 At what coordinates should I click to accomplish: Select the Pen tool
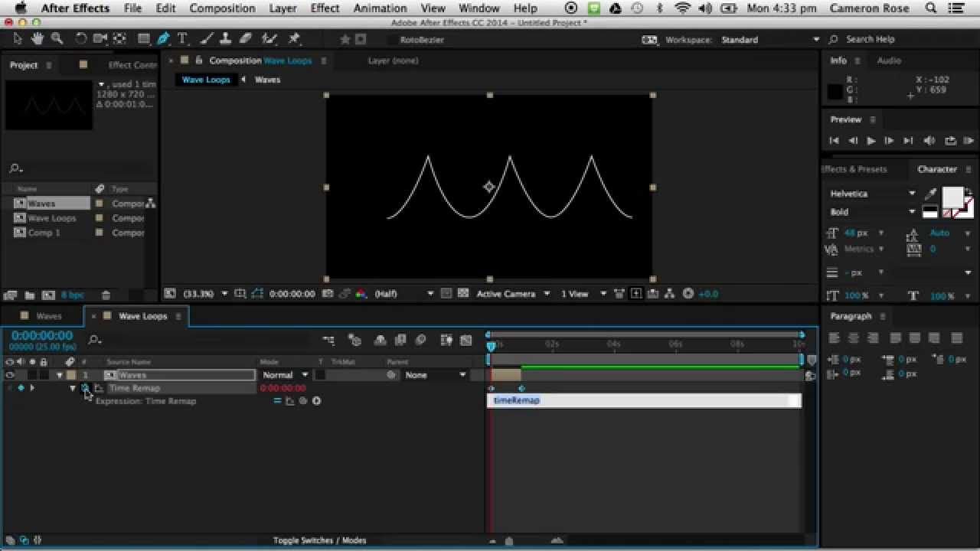pos(163,39)
